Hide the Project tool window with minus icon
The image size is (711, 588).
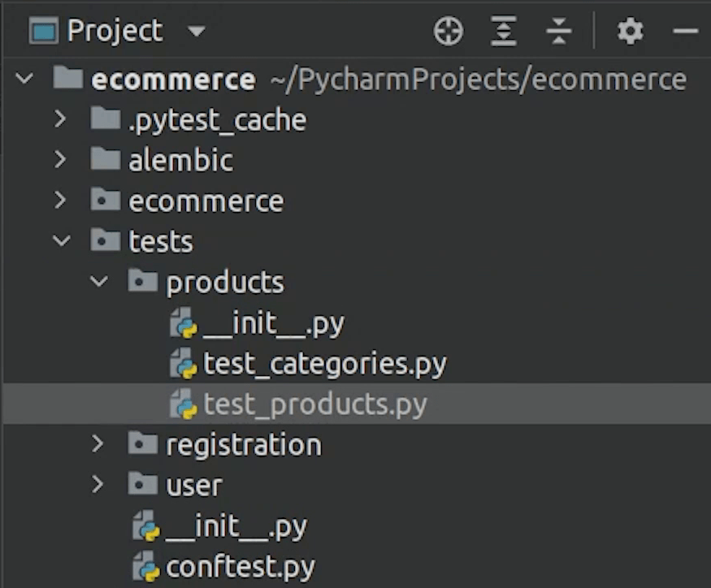pos(686,32)
